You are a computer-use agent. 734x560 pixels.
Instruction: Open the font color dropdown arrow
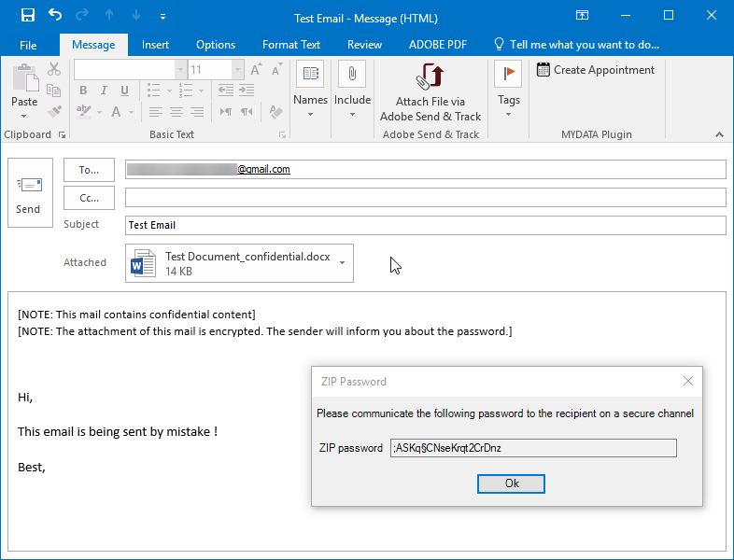pyautogui.click(x=131, y=112)
